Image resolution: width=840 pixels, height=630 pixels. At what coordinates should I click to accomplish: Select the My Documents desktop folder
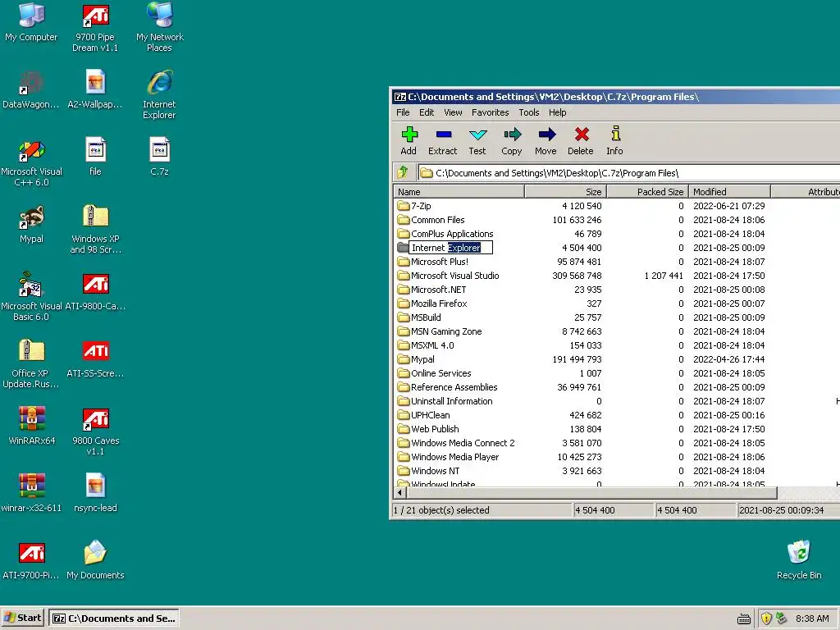click(95, 561)
